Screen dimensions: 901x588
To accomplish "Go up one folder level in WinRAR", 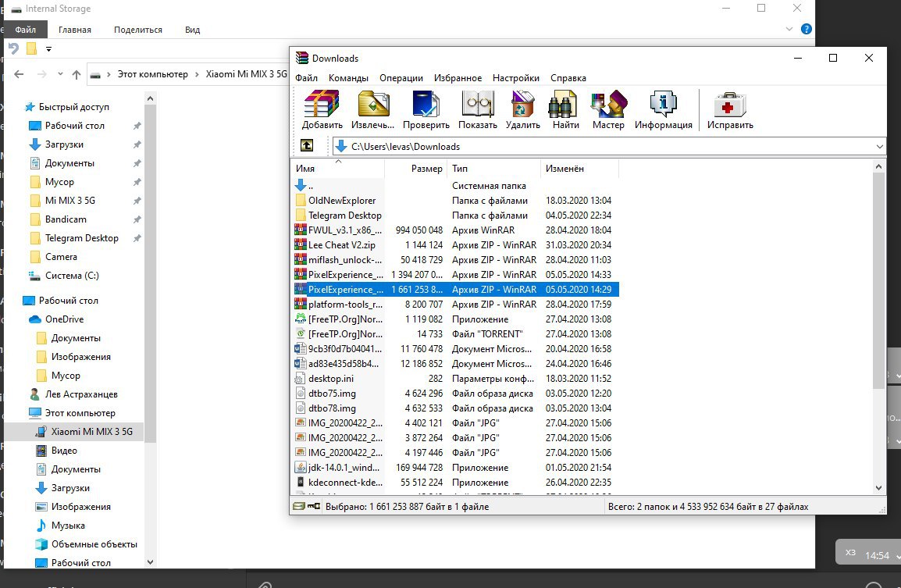I will tap(307, 145).
